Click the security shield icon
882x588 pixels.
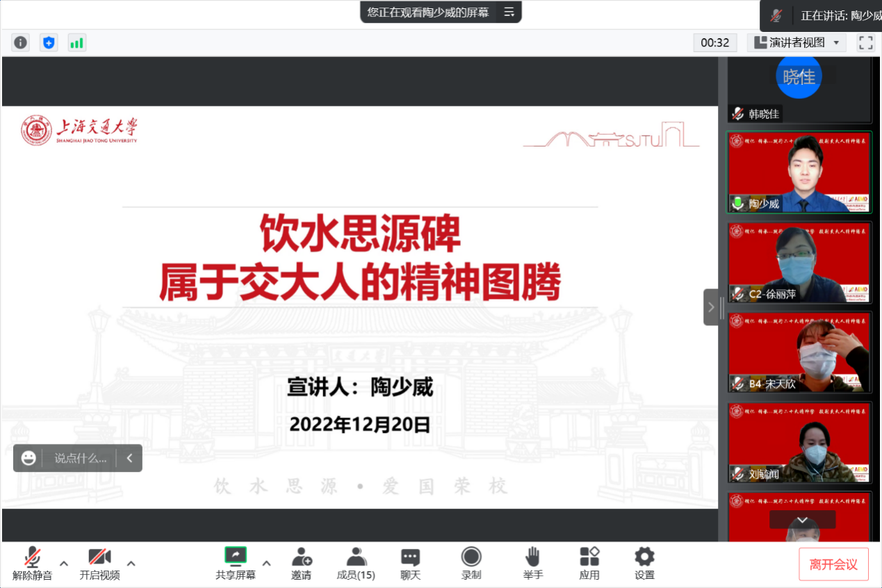point(48,42)
